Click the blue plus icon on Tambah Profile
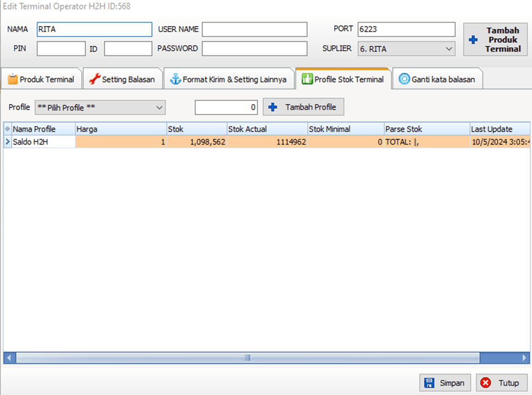The image size is (532, 395). coord(273,107)
